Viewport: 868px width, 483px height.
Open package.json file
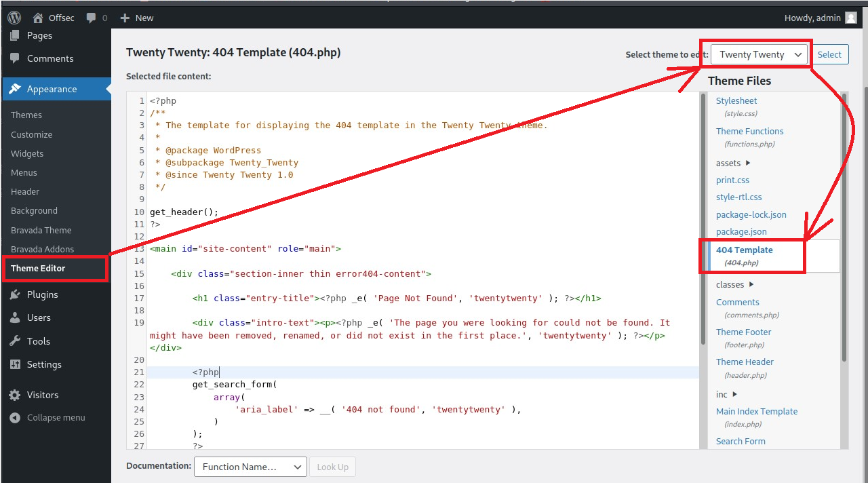coord(741,232)
